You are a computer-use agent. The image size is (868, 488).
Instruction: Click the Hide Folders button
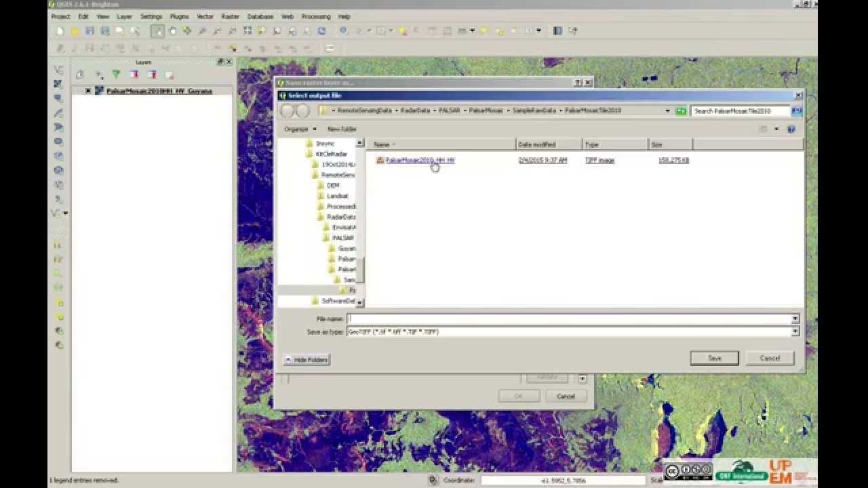click(307, 360)
